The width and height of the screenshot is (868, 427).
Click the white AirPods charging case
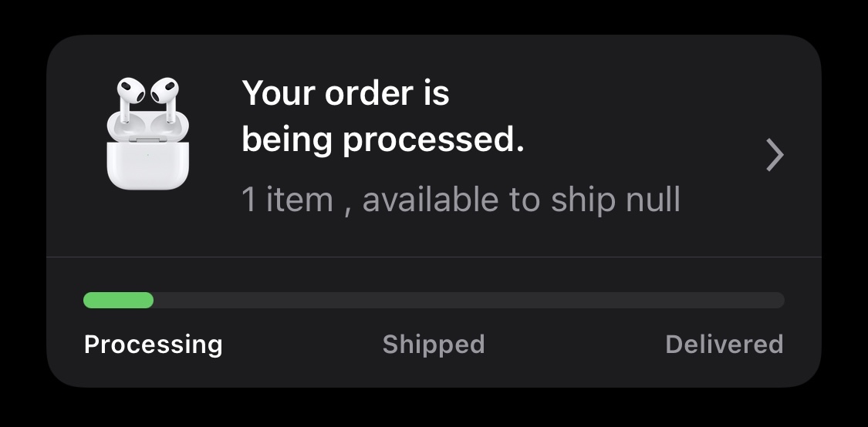click(x=148, y=163)
